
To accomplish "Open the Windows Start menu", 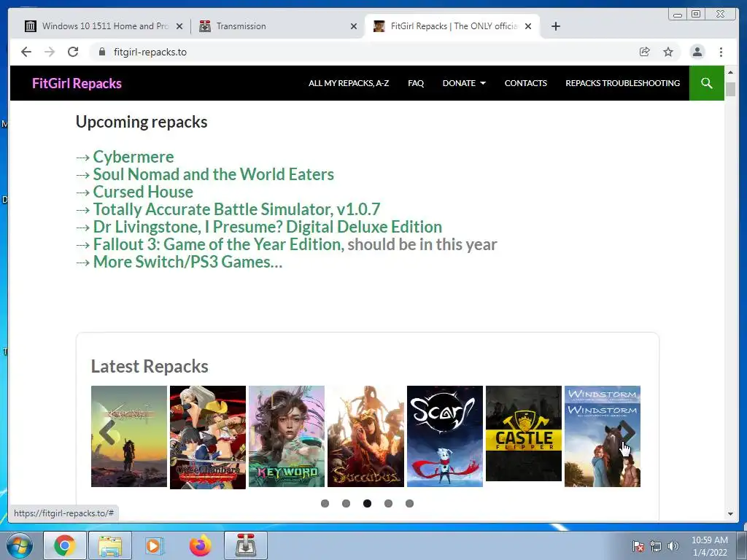I will pos(20,545).
